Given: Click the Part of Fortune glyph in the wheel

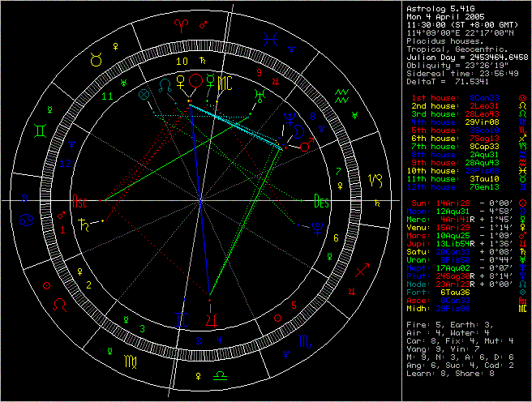Looking at the screenshot, I should (145, 95).
